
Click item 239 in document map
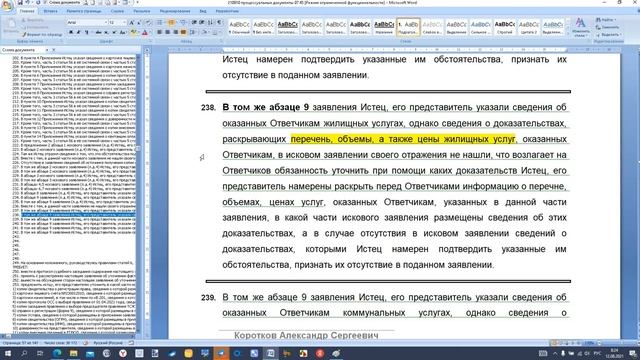[x=74, y=219]
